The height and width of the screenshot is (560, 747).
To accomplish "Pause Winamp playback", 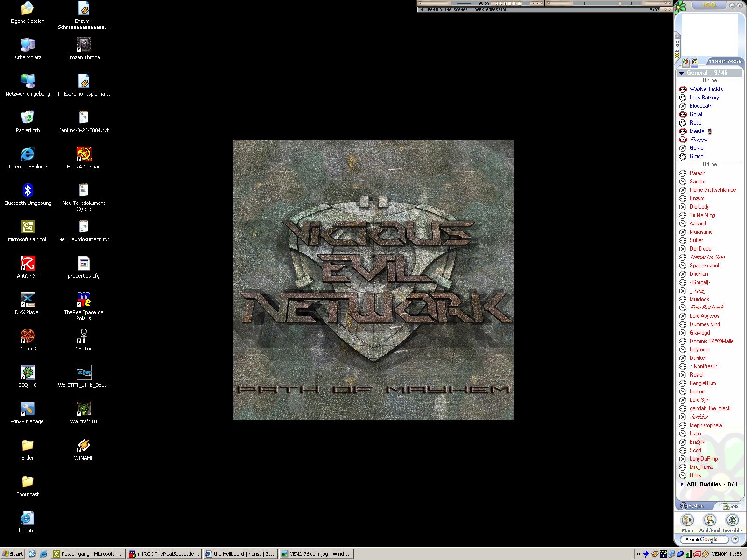I will tap(506, 3).
